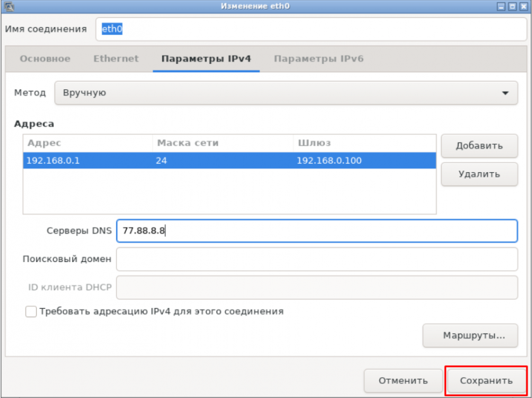The width and height of the screenshot is (532, 398).
Task: Click the Удалить button
Action: pyautogui.click(x=479, y=174)
